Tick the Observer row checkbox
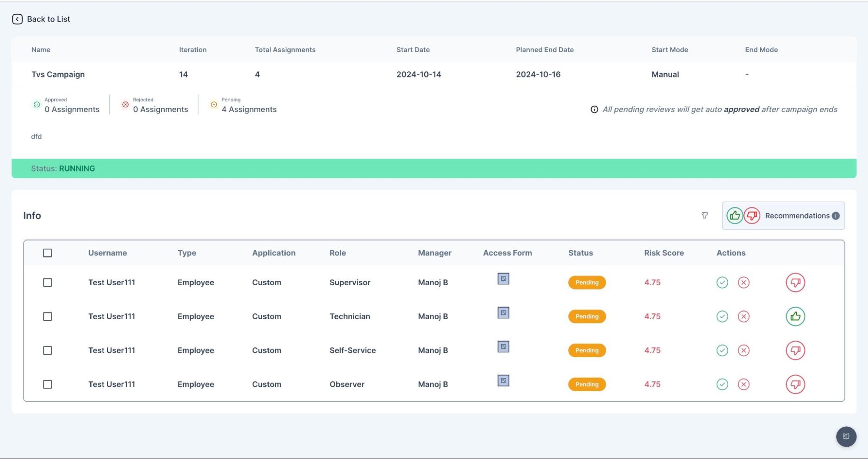The width and height of the screenshot is (868, 459). [x=47, y=384]
